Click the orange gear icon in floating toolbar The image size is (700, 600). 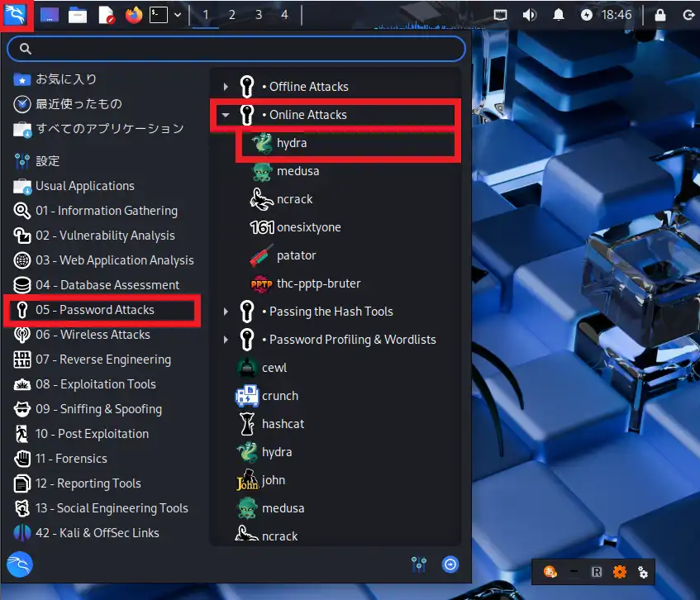[620, 572]
